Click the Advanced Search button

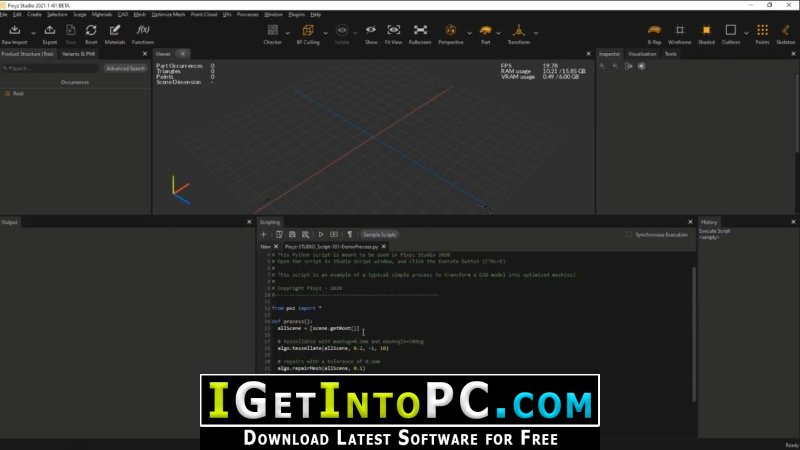pyautogui.click(x=125, y=68)
